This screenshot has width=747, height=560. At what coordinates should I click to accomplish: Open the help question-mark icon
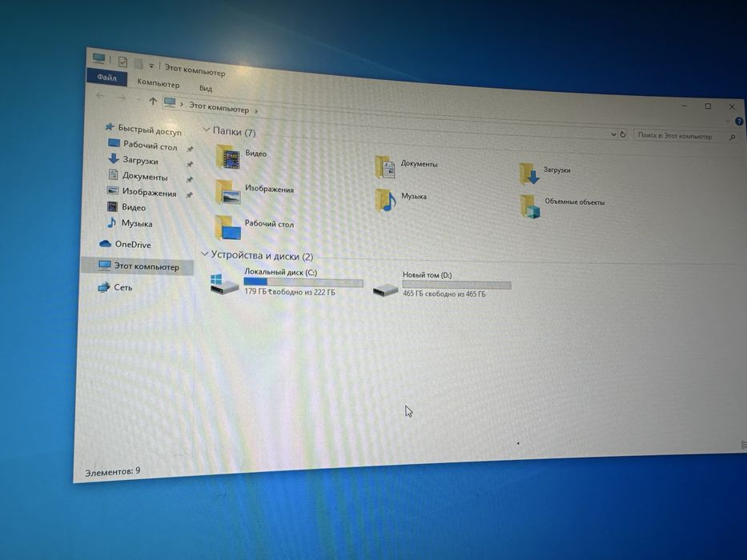point(739,122)
